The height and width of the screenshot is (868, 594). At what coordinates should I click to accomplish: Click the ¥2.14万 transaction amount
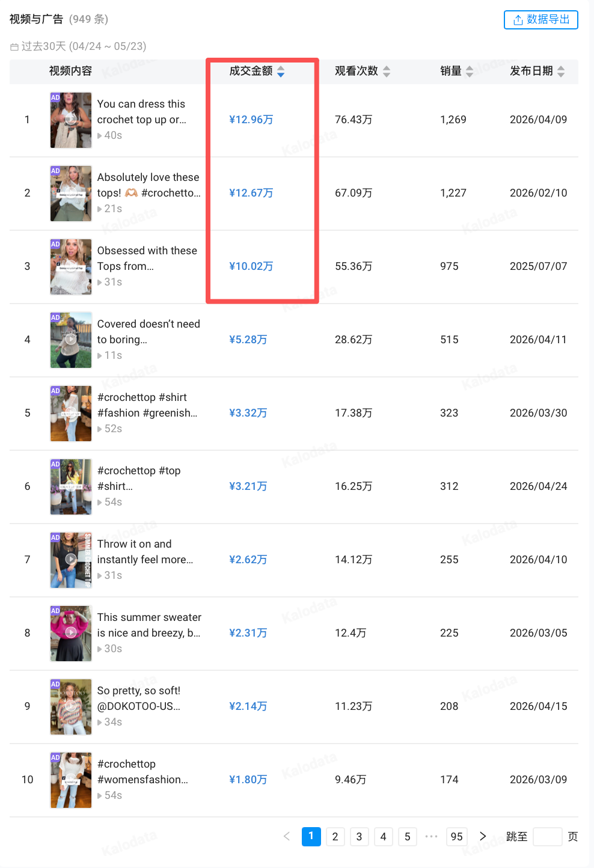248,706
